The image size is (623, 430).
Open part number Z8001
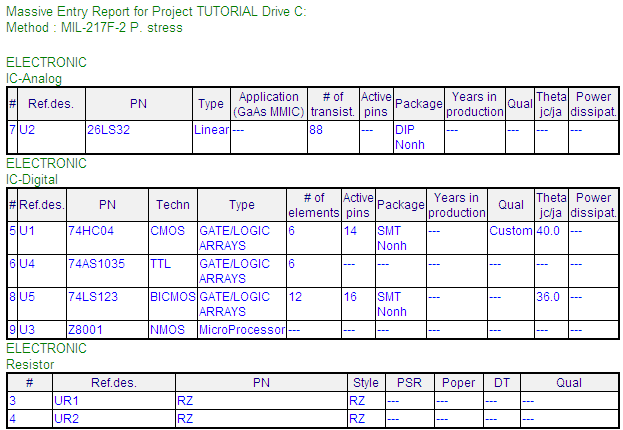[x=85, y=329]
